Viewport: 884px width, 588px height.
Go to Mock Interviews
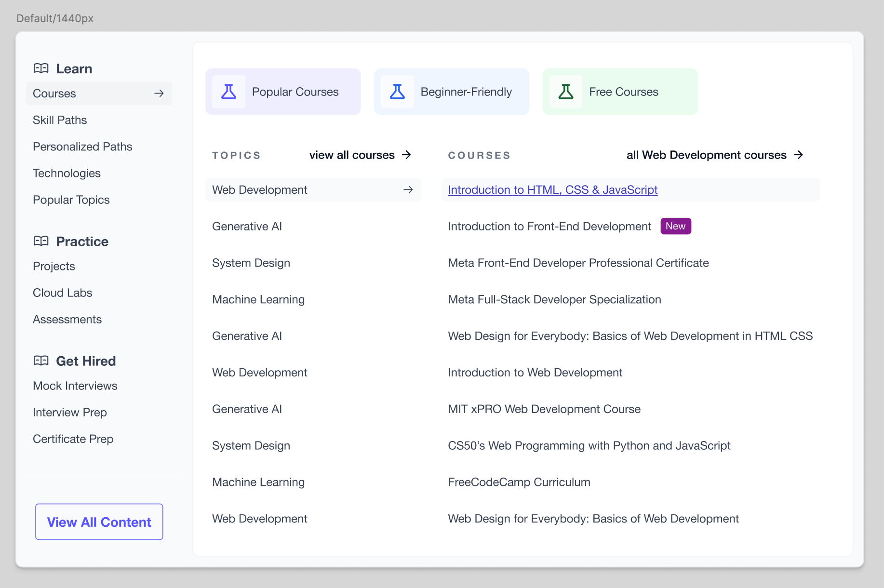(x=75, y=386)
